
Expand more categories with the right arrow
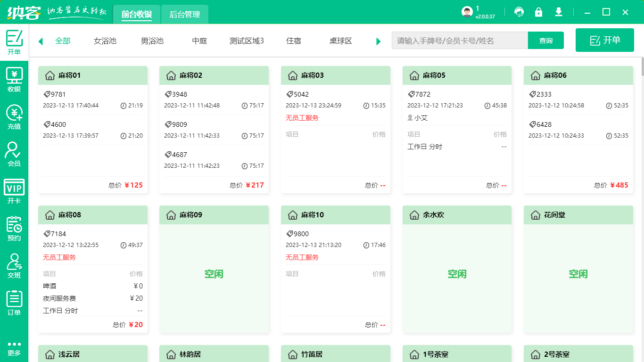point(378,41)
